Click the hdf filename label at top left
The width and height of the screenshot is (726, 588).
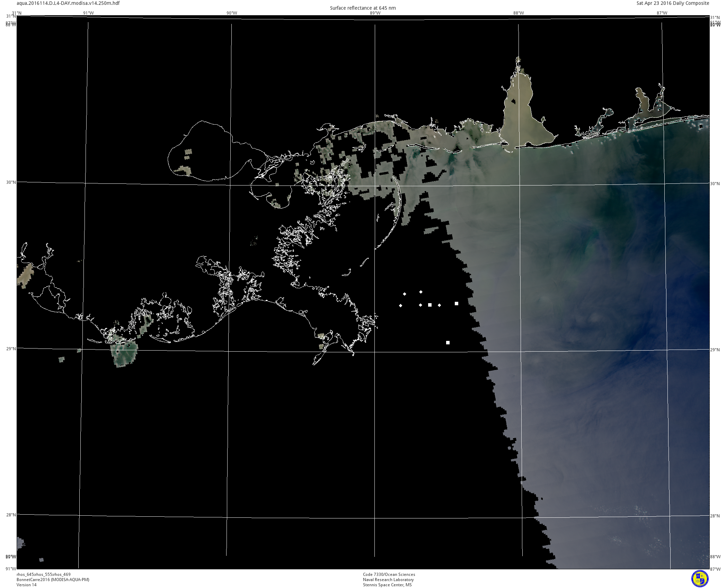(x=68, y=3)
